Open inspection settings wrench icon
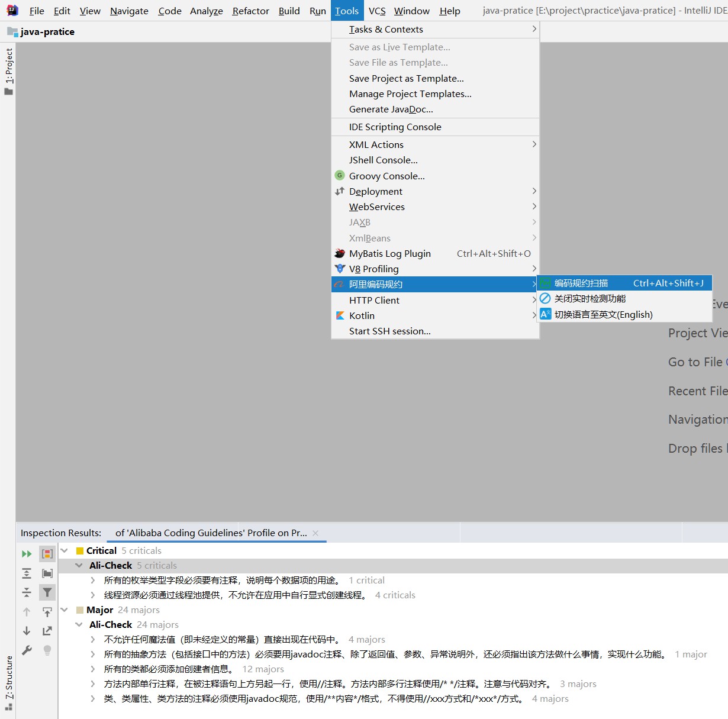Screen dimensions: 728x719 coord(27,650)
